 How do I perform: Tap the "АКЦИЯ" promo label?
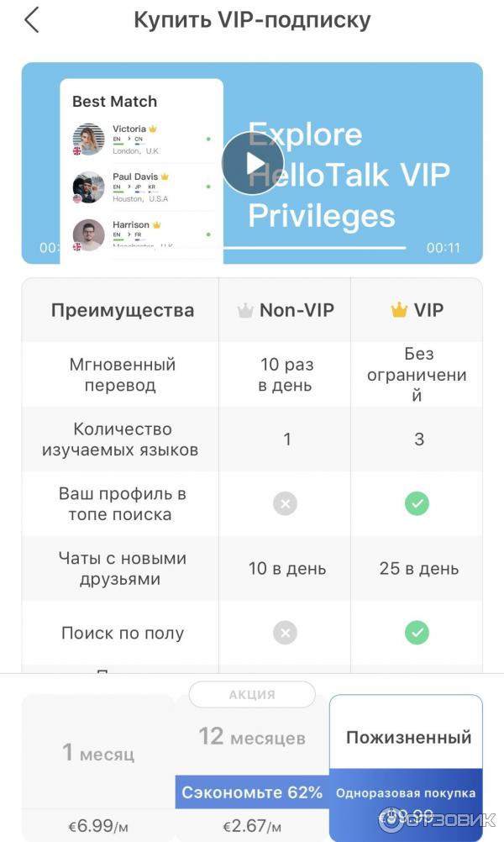coord(251,694)
